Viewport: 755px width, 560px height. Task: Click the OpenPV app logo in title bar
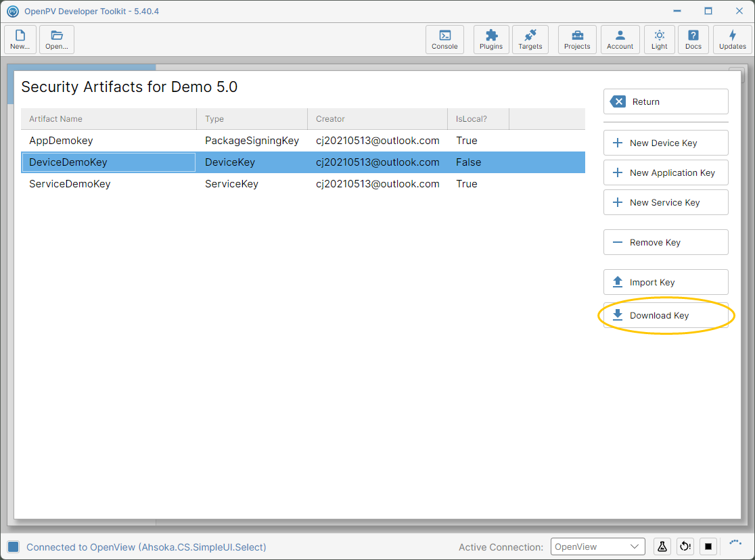pyautogui.click(x=13, y=11)
